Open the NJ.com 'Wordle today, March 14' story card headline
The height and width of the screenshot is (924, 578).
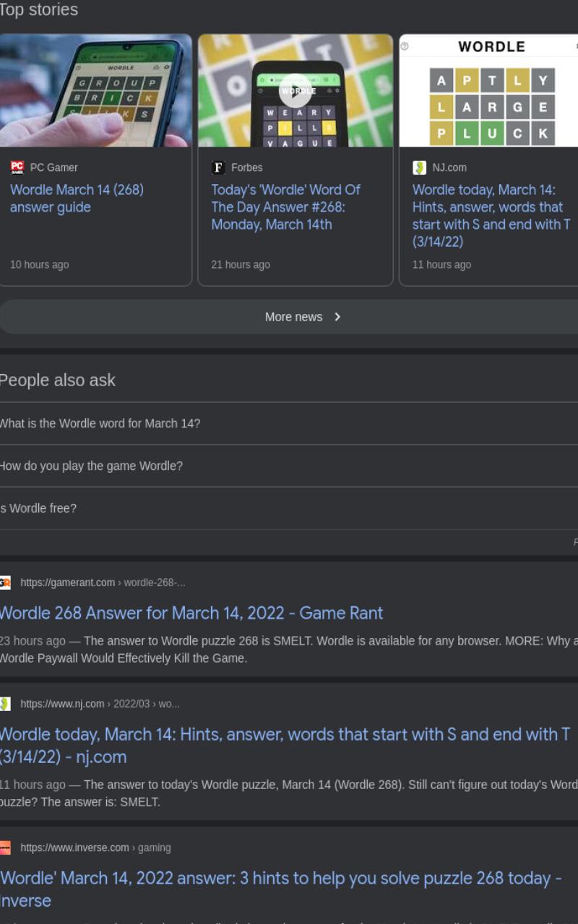(491, 216)
